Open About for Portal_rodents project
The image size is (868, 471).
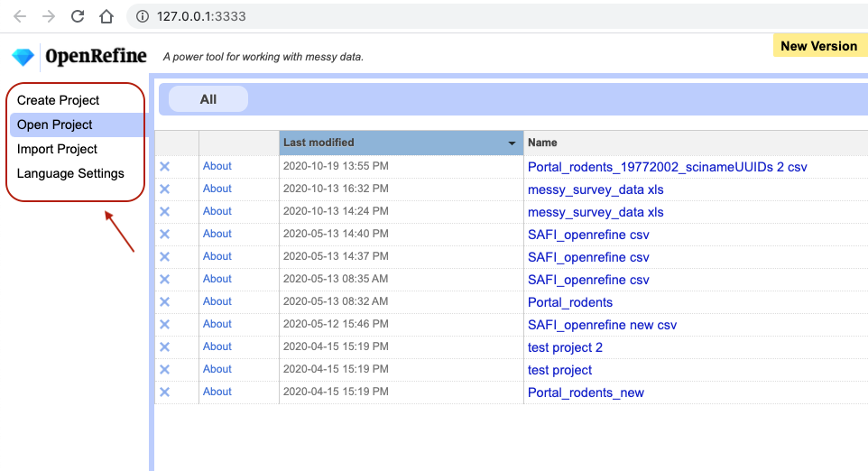(217, 301)
